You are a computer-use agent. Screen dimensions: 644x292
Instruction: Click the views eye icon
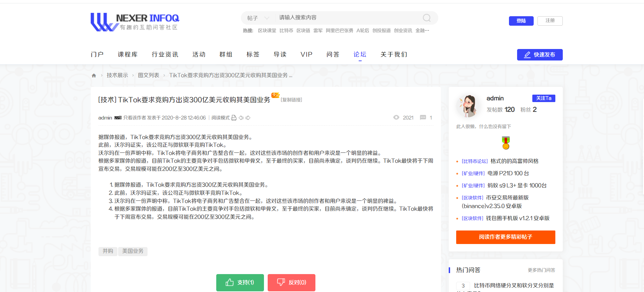396,117
